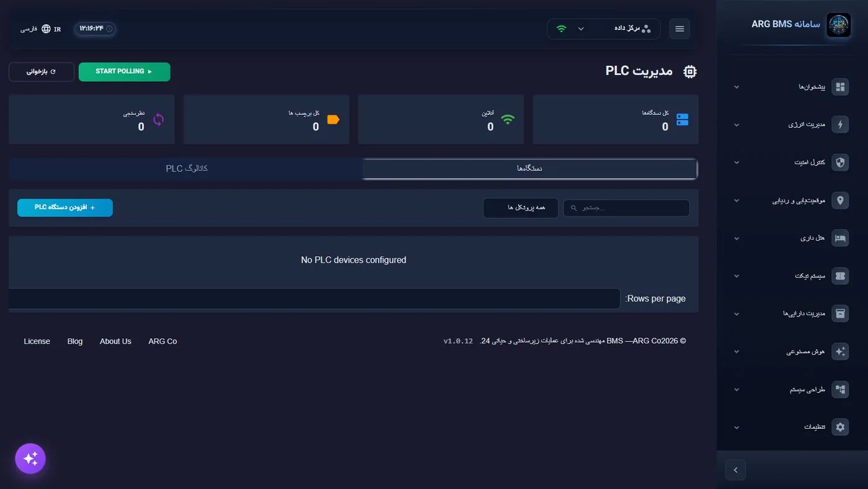The width and height of the screenshot is (868, 489).
Task: Open the floating purple AI assistant button
Action: coord(30,459)
